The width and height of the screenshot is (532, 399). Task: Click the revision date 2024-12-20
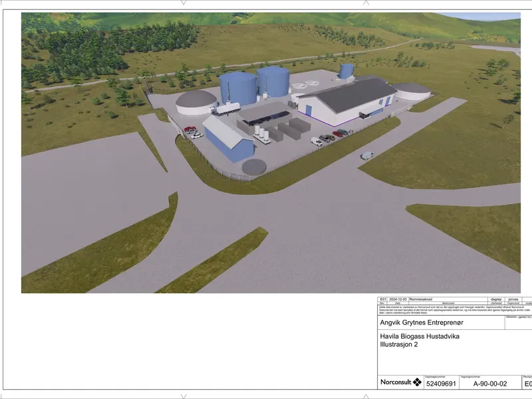pos(398,300)
